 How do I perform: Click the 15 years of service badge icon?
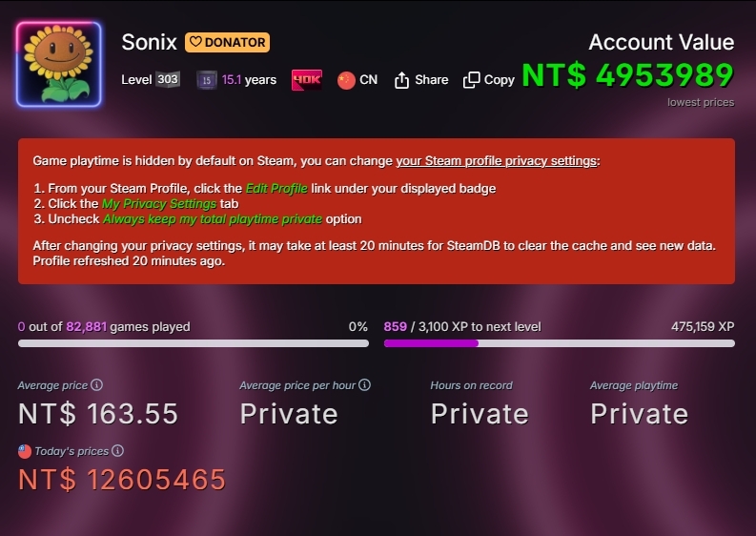coord(206,80)
